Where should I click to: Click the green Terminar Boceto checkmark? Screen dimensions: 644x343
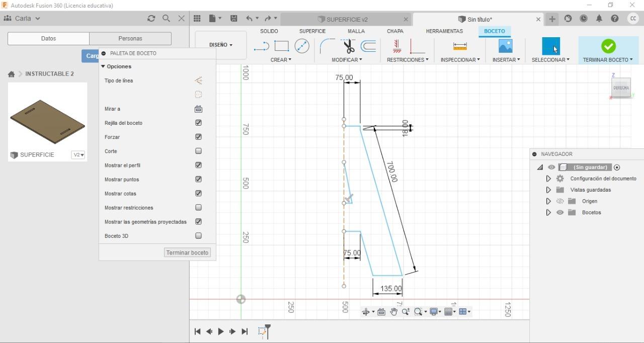(x=608, y=46)
